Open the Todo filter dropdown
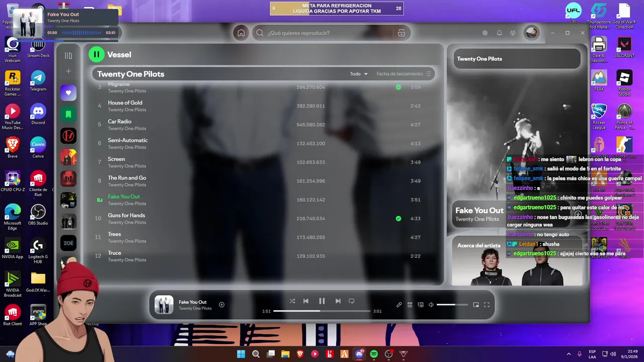 click(x=359, y=74)
